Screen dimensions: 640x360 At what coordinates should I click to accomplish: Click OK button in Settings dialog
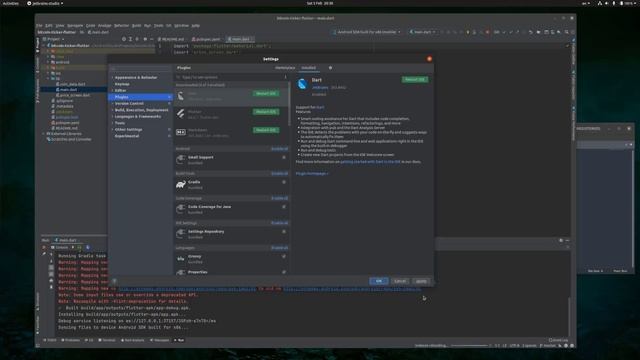click(x=378, y=281)
